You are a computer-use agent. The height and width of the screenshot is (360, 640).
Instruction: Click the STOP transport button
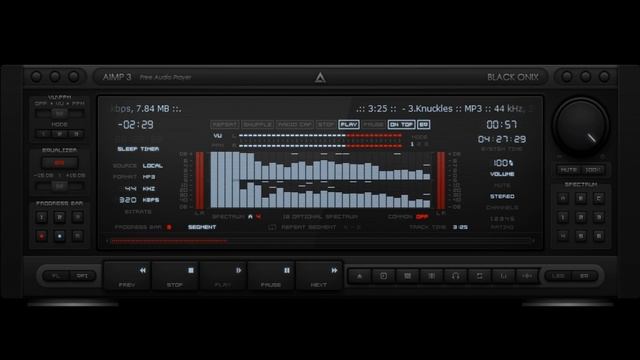coord(175,276)
